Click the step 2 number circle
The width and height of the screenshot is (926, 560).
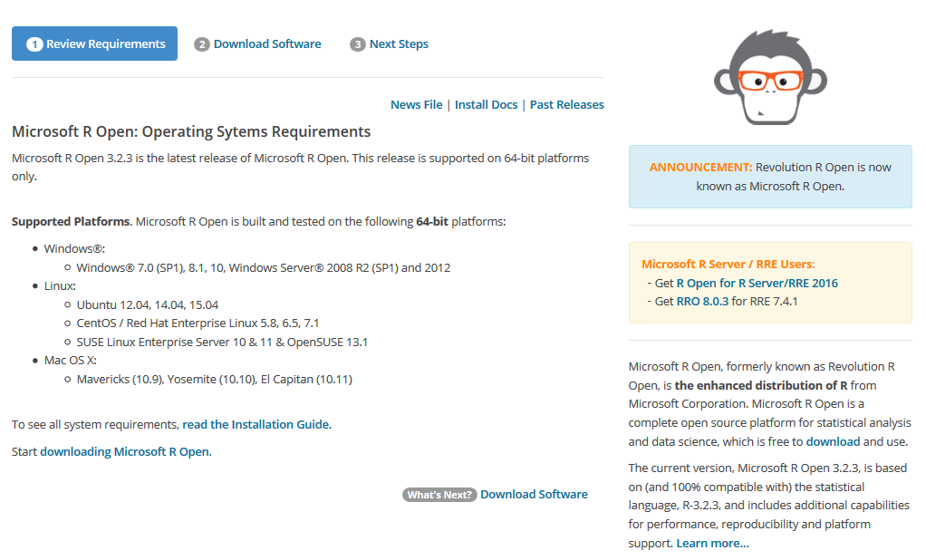coord(202,44)
